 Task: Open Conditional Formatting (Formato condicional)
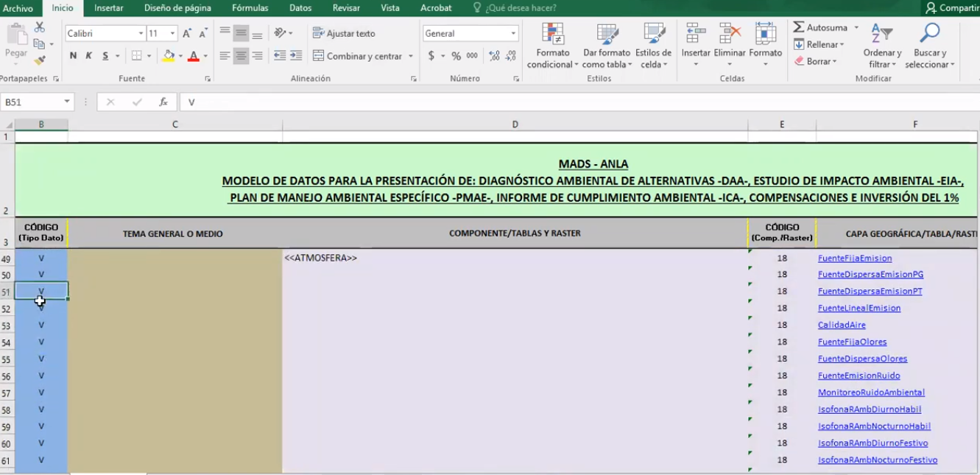552,46
